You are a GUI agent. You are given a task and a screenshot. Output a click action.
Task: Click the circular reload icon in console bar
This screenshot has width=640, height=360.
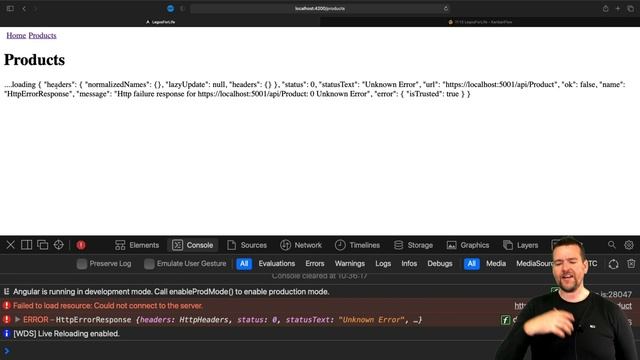pos(613,264)
